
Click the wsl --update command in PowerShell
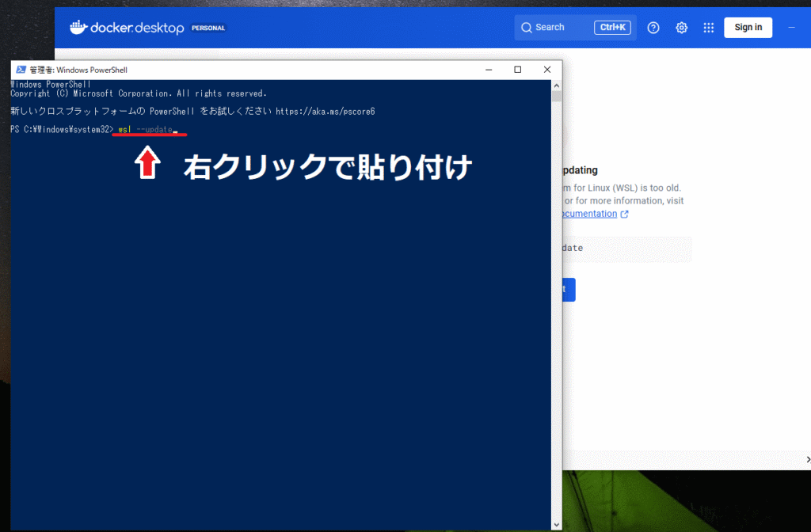coord(146,130)
